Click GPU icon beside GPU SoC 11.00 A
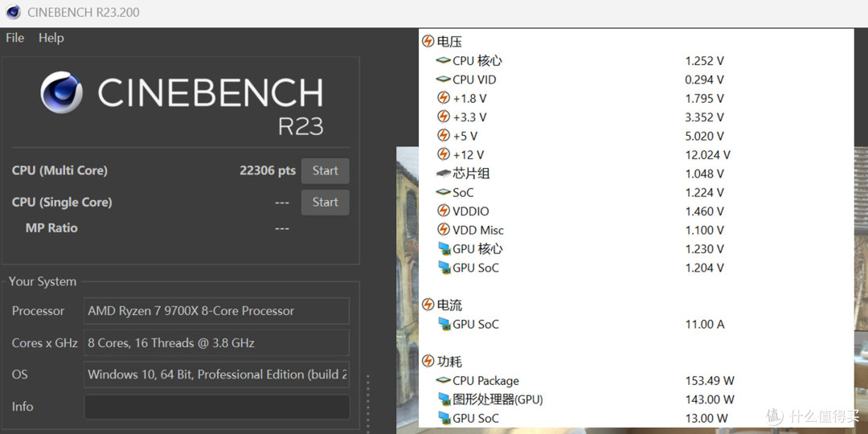 pos(444,324)
